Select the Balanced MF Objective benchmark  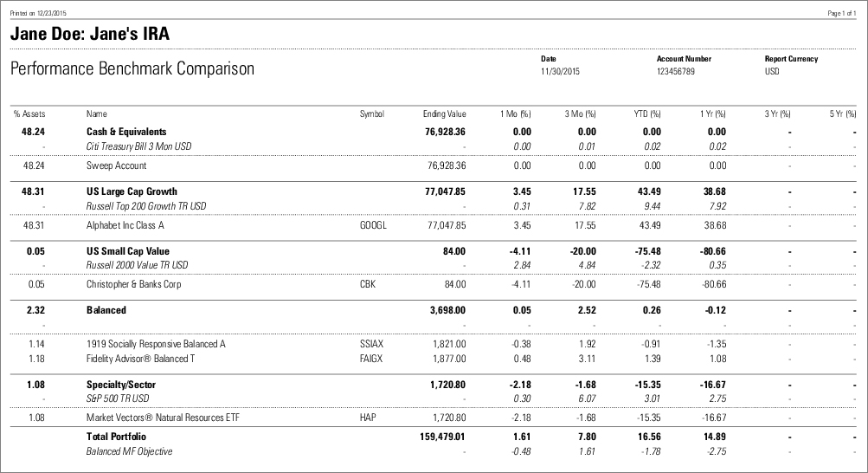pyautogui.click(x=129, y=451)
